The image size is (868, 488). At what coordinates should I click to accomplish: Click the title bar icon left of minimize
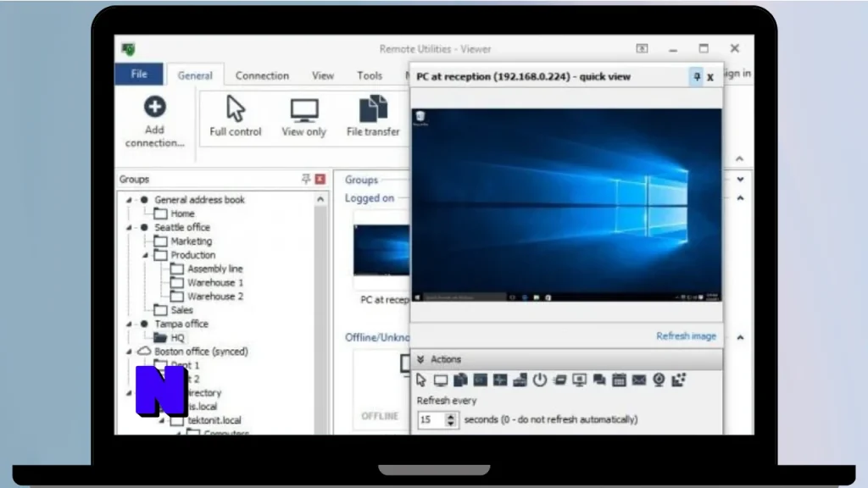[643, 48]
